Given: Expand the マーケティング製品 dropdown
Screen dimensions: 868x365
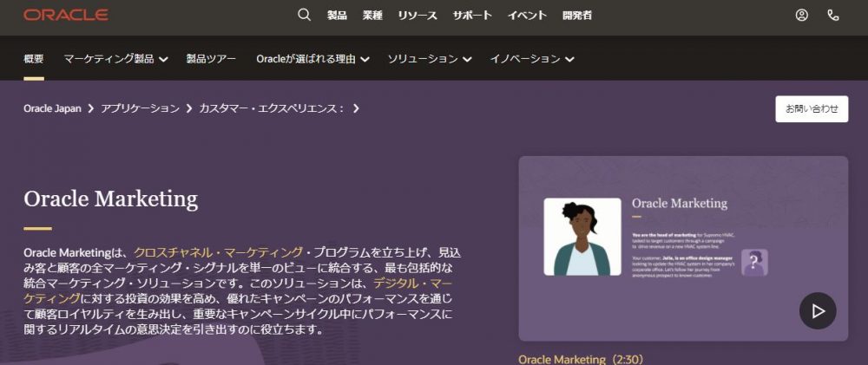Looking at the screenshot, I should click(x=115, y=59).
